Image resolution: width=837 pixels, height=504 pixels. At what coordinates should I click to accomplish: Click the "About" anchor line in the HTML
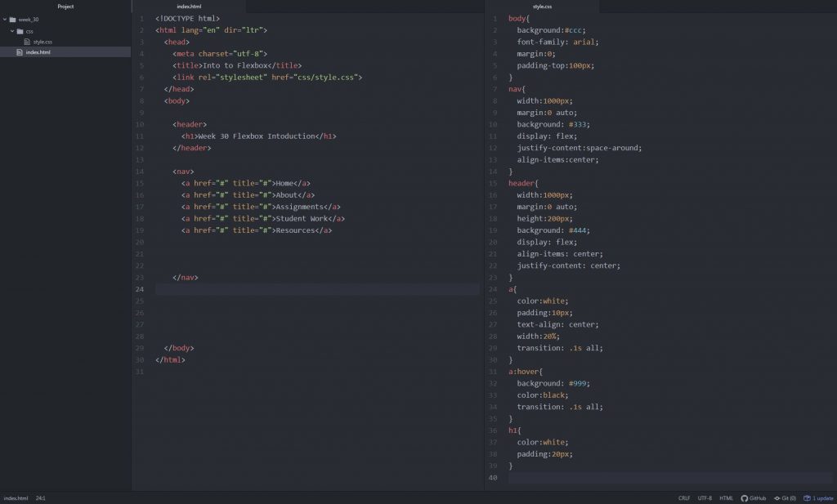(x=248, y=195)
